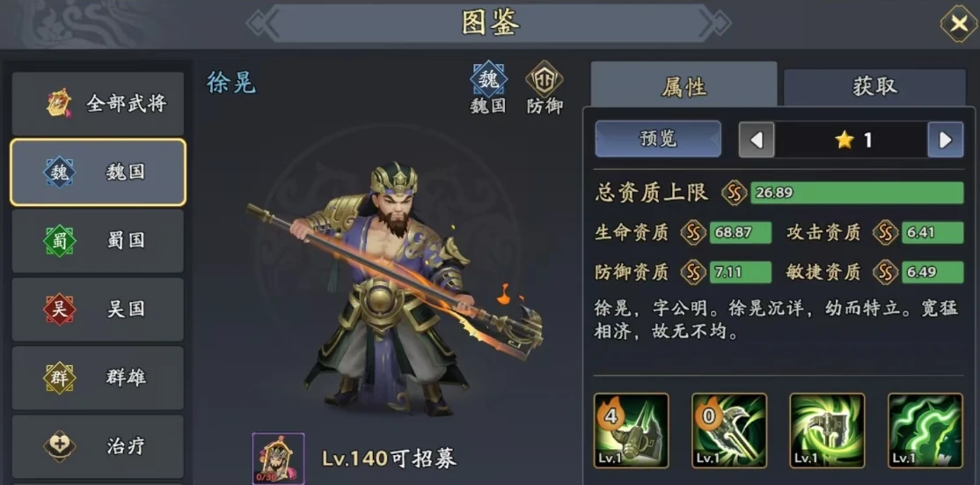Decrease star level with left arrow
The image size is (980, 485).
757,140
